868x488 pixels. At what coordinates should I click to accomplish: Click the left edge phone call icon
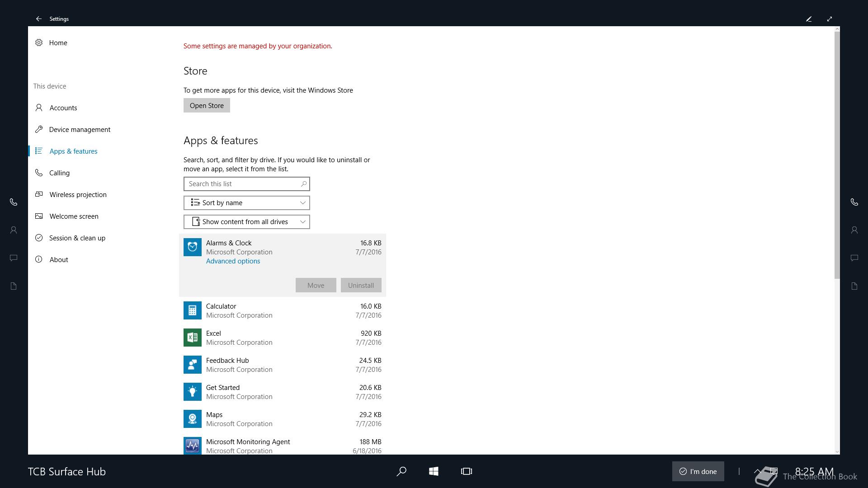pos(14,202)
